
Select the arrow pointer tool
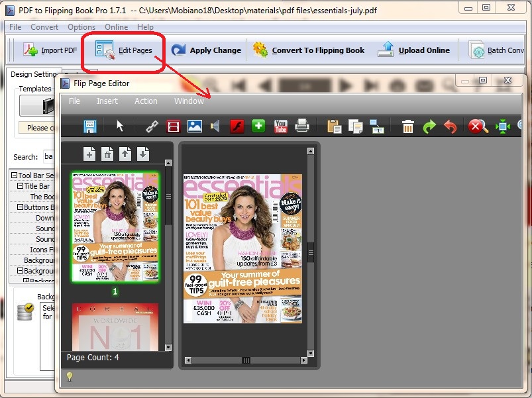(120, 126)
